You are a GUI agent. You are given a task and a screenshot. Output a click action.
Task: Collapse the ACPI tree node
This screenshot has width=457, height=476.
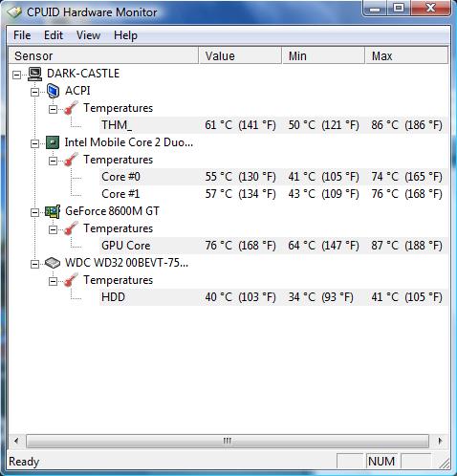pyautogui.click(x=34, y=92)
